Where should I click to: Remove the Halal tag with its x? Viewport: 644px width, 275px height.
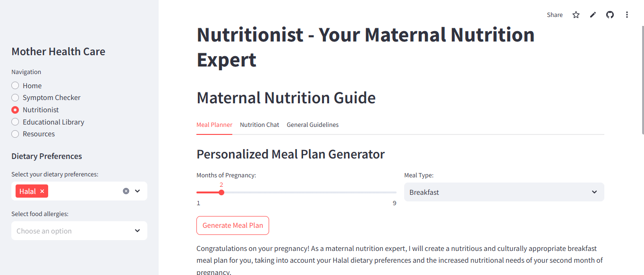(42, 191)
